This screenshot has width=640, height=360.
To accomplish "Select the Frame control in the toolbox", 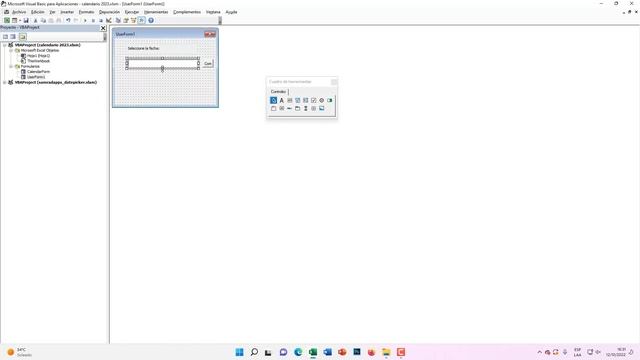I will point(273,108).
